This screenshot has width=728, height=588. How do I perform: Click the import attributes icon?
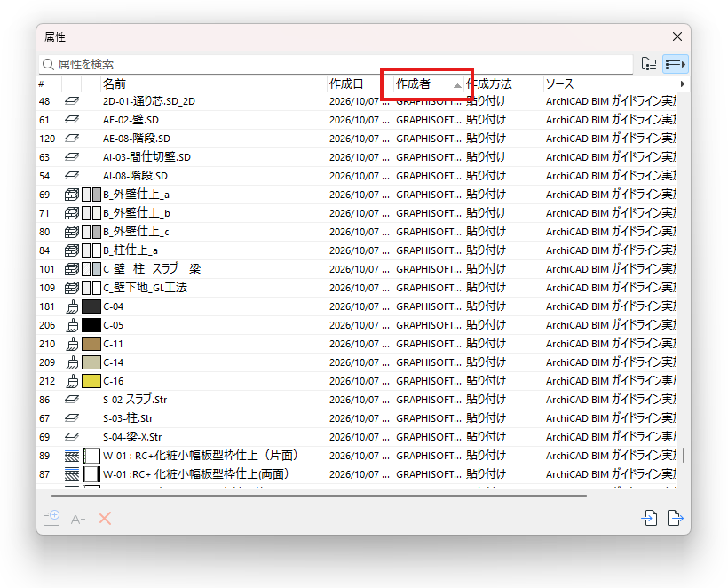[x=649, y=518]
